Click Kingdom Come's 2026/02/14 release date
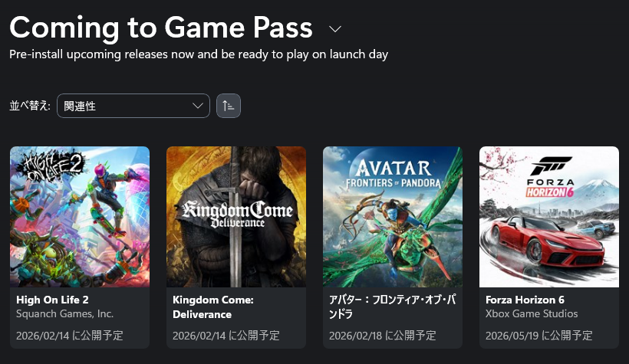 click(x=226, y=336)
